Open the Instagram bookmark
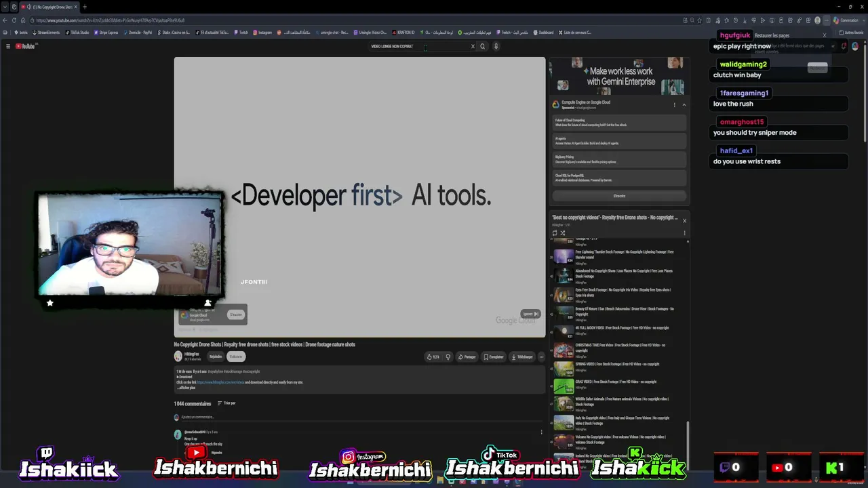Image resolution: width=868 pixels, height=488 pixels. pyautogui.click(x=262, y=33)
